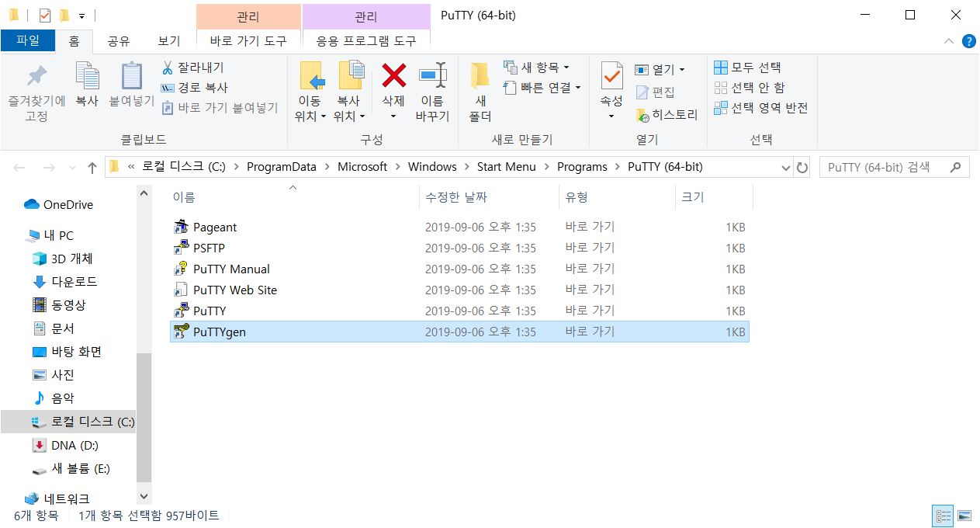Image resolution: width=980 pixels, height=528 pixels.
Task: Switch to the 공유 ribbon tab
Action: (x=118, y=41)
